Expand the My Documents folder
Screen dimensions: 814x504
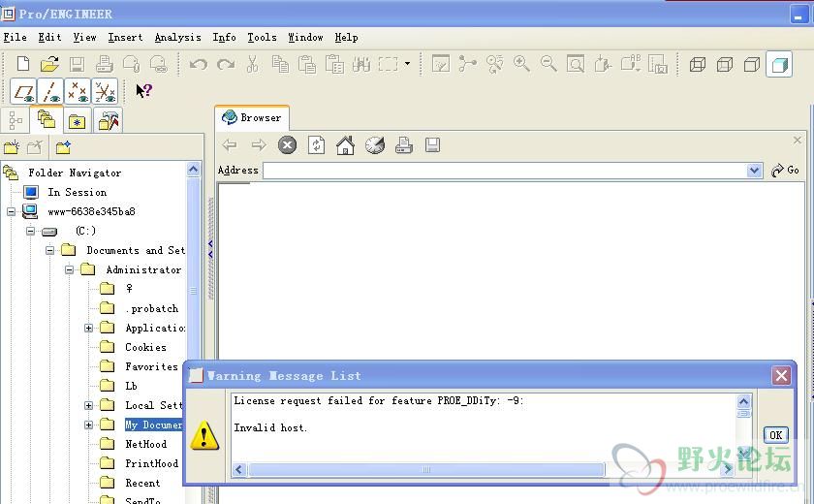tap(88, 425)
